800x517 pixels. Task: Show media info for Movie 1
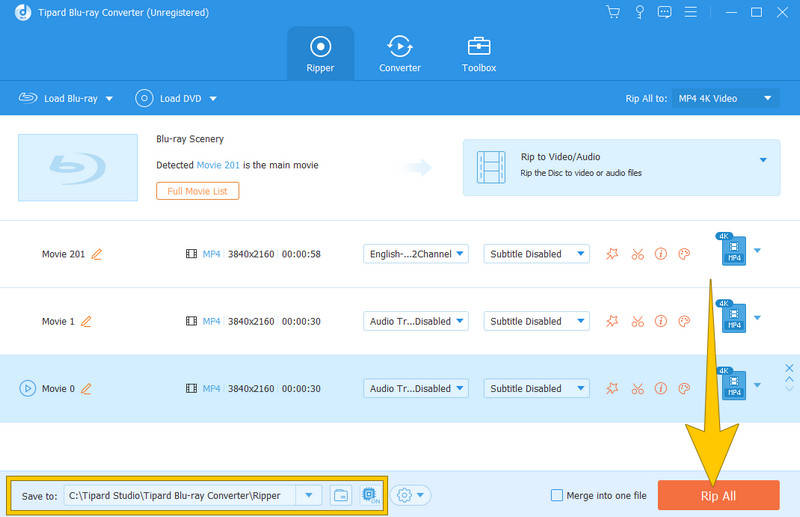pos(661,321)
